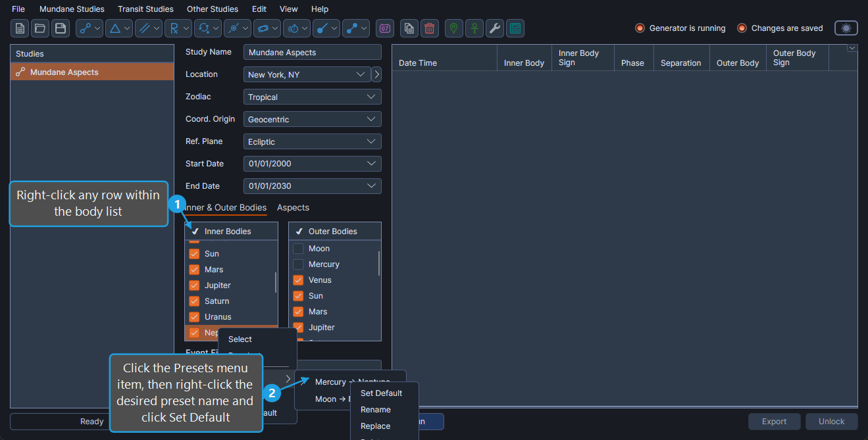The width and height of the screenshot is (868, 440).
Task: Toggle all via Outer Bodies header checkmark
Action: tap(299, 232)
